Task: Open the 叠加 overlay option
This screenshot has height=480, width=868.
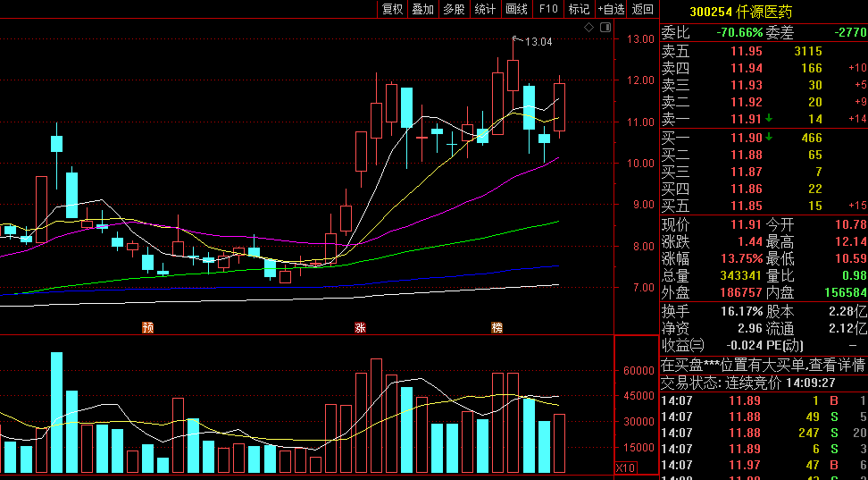Action: coord(422,9)
